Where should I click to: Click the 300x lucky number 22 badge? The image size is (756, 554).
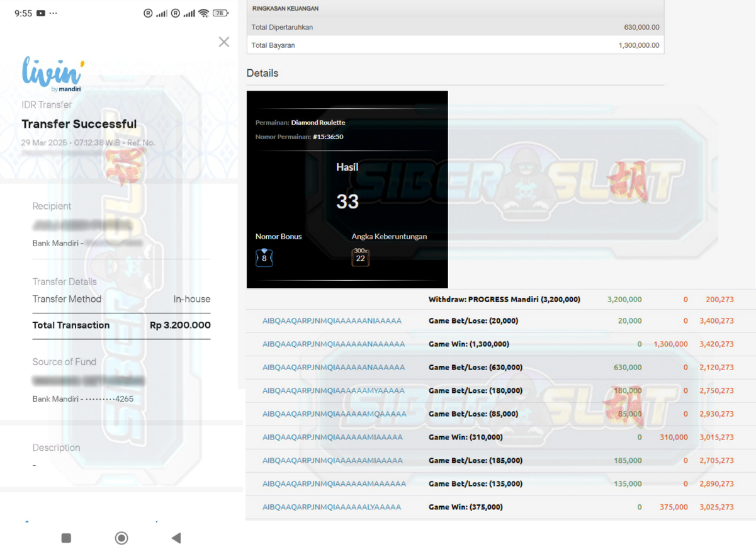point(360,257)
